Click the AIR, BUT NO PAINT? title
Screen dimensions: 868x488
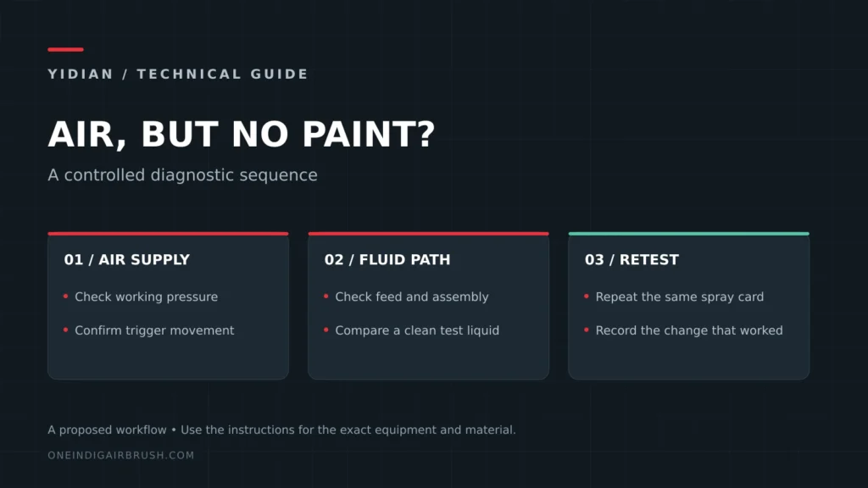[242, 135]
